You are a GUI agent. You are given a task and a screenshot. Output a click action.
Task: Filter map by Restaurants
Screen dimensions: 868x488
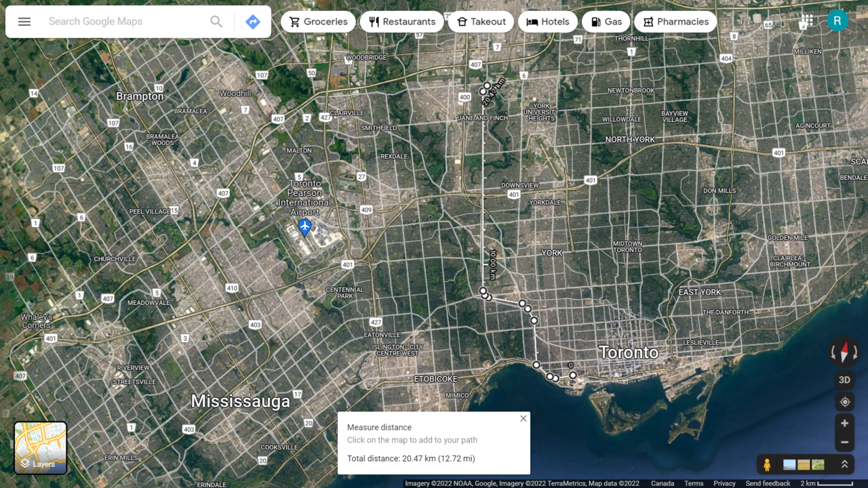tap(401, 22)
